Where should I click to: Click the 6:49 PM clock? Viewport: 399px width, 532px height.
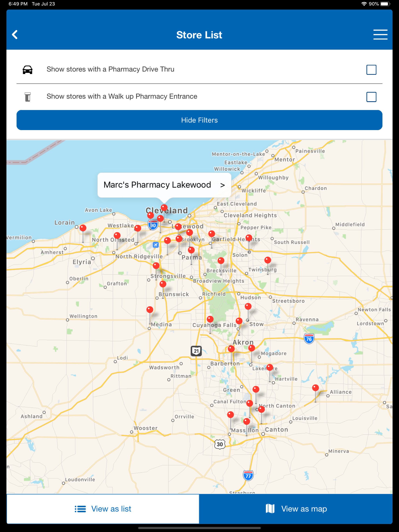pos(18,4)
